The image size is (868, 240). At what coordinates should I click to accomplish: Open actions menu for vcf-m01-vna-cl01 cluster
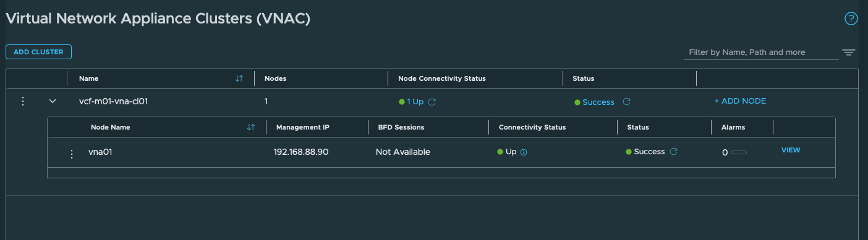coord(23,101)
